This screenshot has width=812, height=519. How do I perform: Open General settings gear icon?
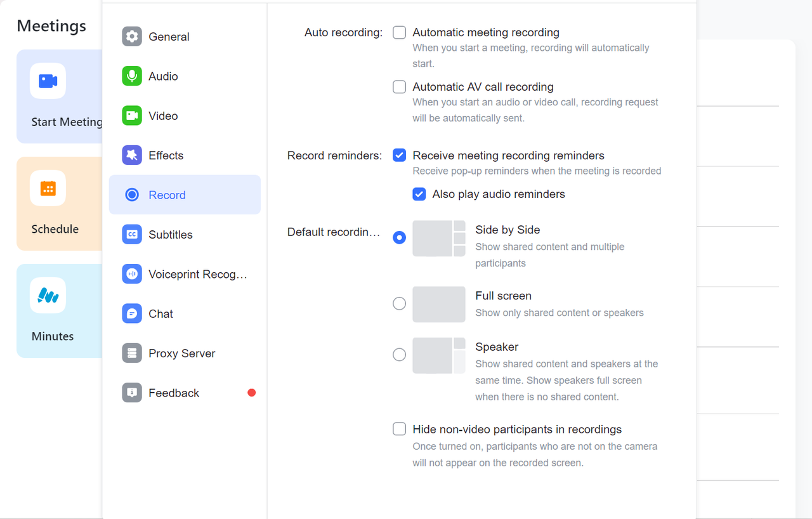[132, 37]
